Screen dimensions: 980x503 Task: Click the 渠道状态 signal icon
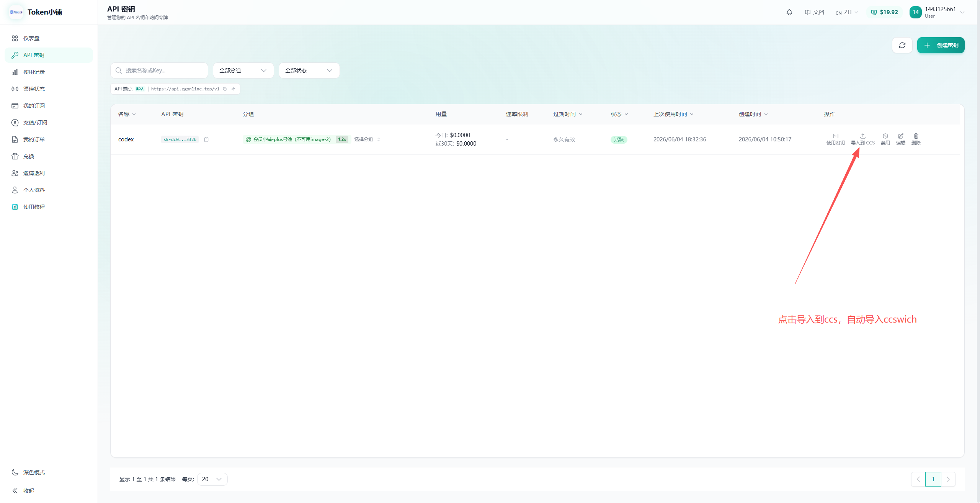(x=15, y=89)
